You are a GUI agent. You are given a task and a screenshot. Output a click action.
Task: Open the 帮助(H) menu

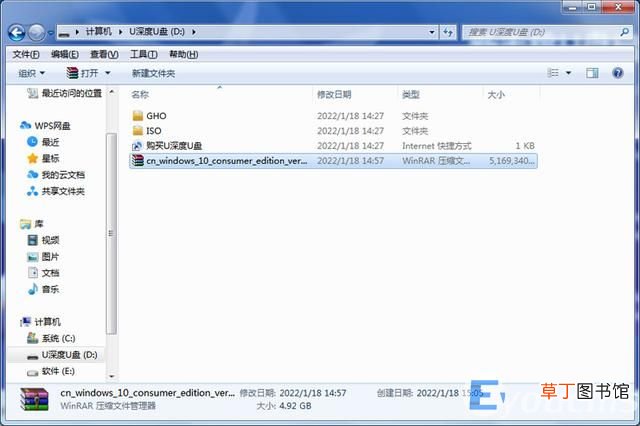184,54
